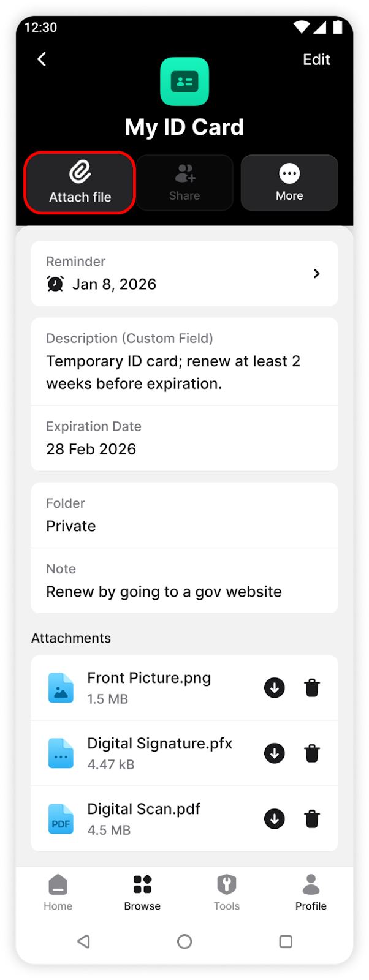Go to the Profile tab

311,892
